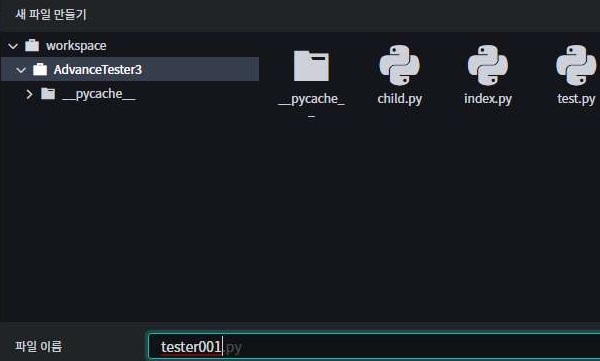The image size is (600, 361).
Task: Select the workspace tree row label
Action: coord(76,46)
